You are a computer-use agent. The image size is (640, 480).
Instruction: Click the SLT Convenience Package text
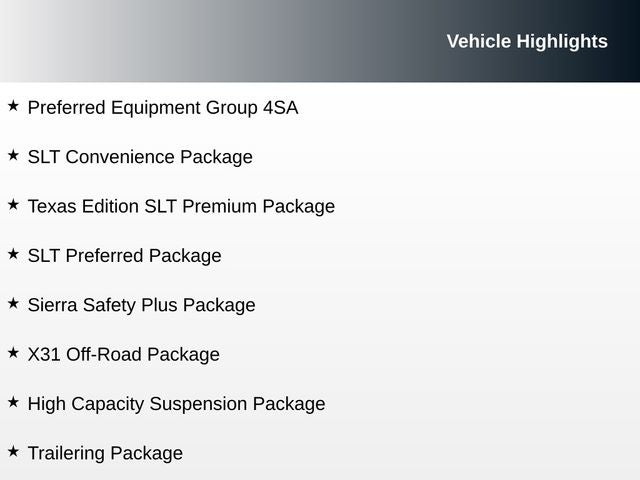[x=140, y=157]
